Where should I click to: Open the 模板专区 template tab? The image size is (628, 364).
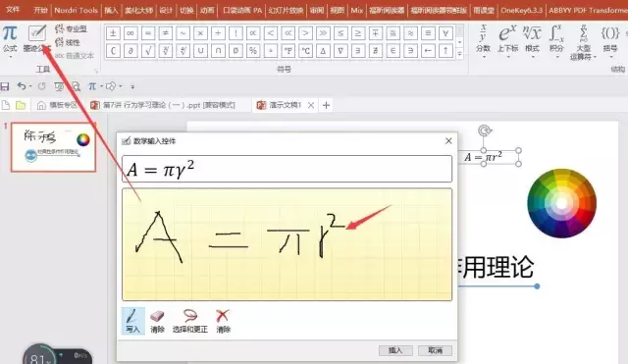tap(57, 105)
